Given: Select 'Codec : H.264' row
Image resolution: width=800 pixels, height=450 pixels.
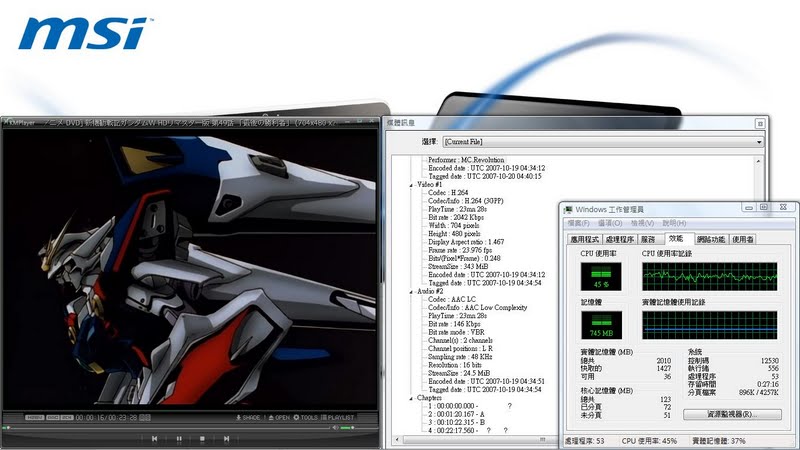Looking at the screenshot, I should [447, 193].
